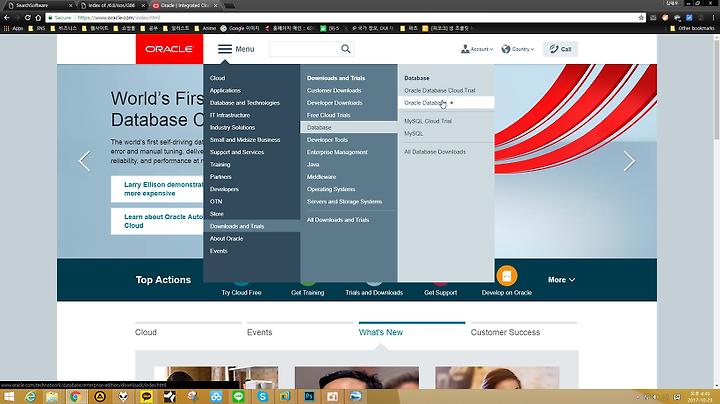Click the Oracle logo
720x404 pixels.
[169, 49]
